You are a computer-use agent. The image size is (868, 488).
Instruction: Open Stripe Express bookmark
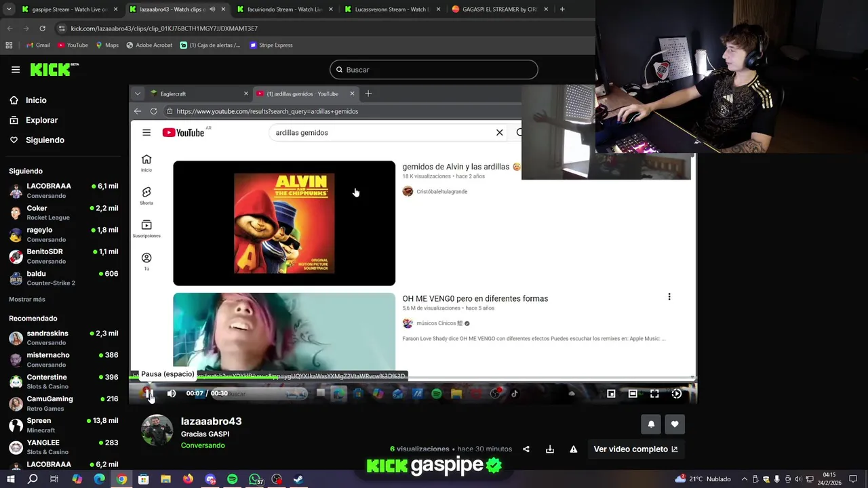point(271,45)
